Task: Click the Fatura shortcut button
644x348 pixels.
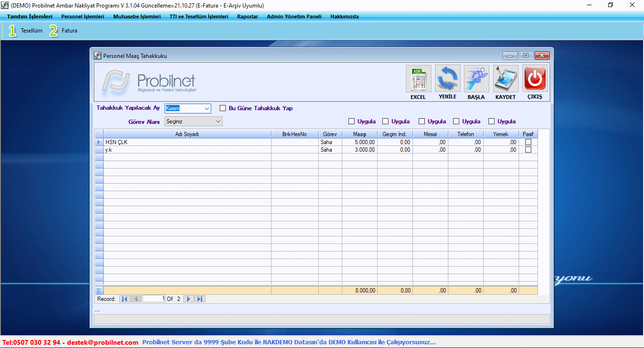Action: [64, 31]
